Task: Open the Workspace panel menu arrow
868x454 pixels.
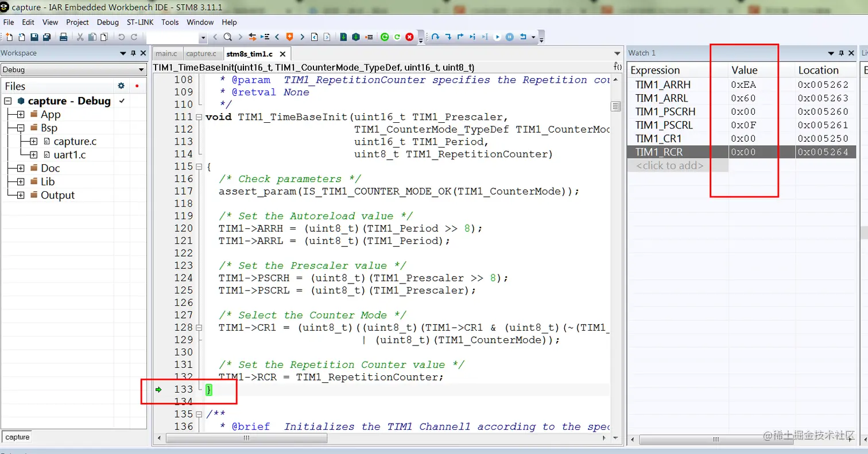Action: point(123,53)
